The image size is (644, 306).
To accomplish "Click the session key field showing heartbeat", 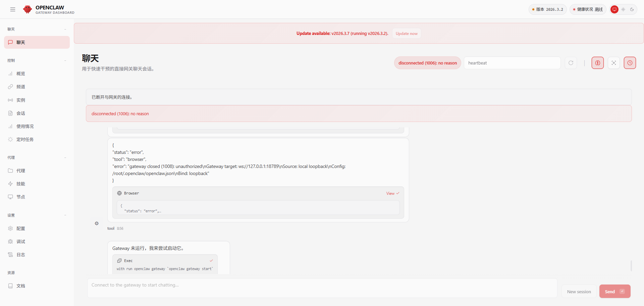I will (x=512, y=63).
